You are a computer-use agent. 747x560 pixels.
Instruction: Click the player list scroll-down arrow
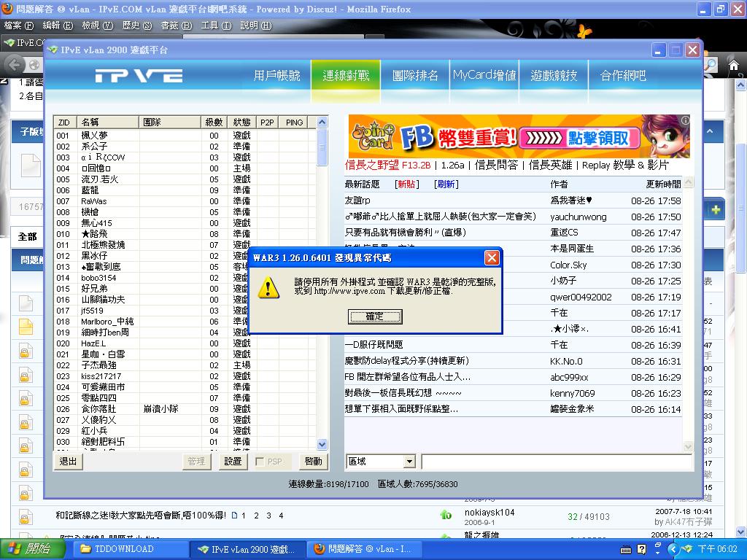322,444
